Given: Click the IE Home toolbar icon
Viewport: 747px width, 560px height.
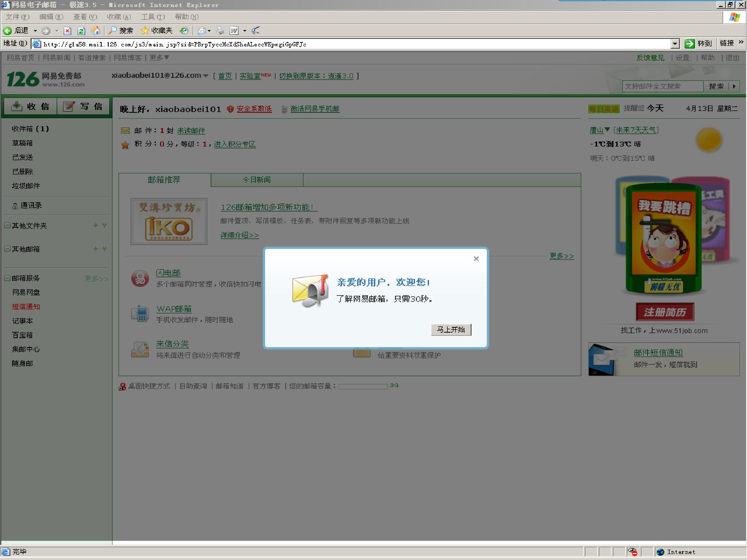Looking at the screenshot, I should (x=96, y=31).
